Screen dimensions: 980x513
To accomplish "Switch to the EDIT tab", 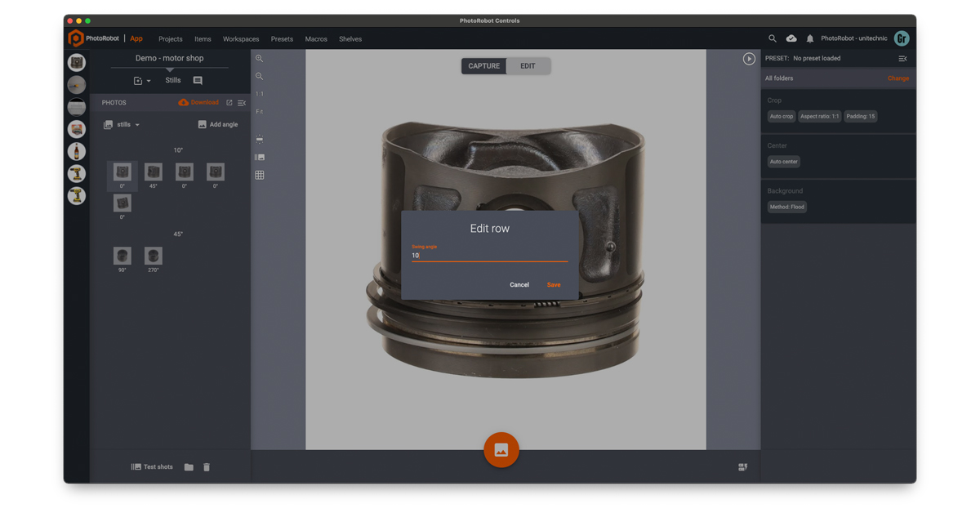I will [528, 66].
